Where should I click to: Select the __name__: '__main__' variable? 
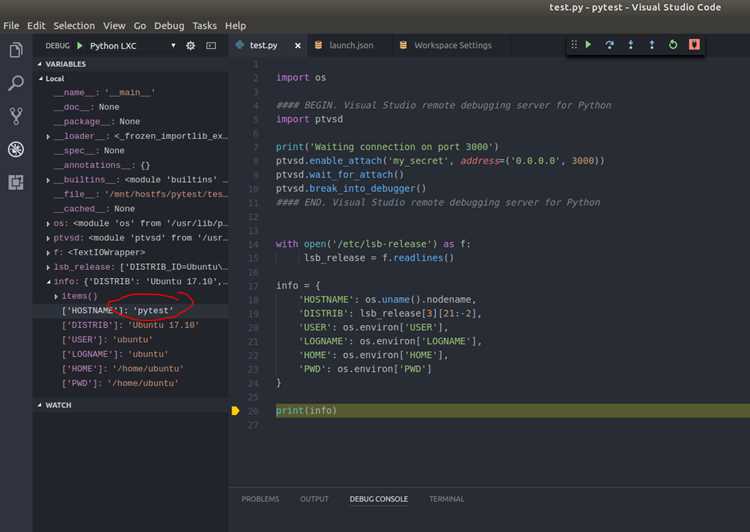click(130, 92)
